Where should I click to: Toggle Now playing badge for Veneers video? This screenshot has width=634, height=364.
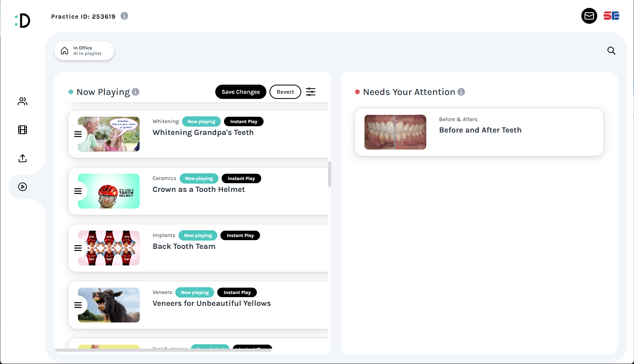(195, 292)
